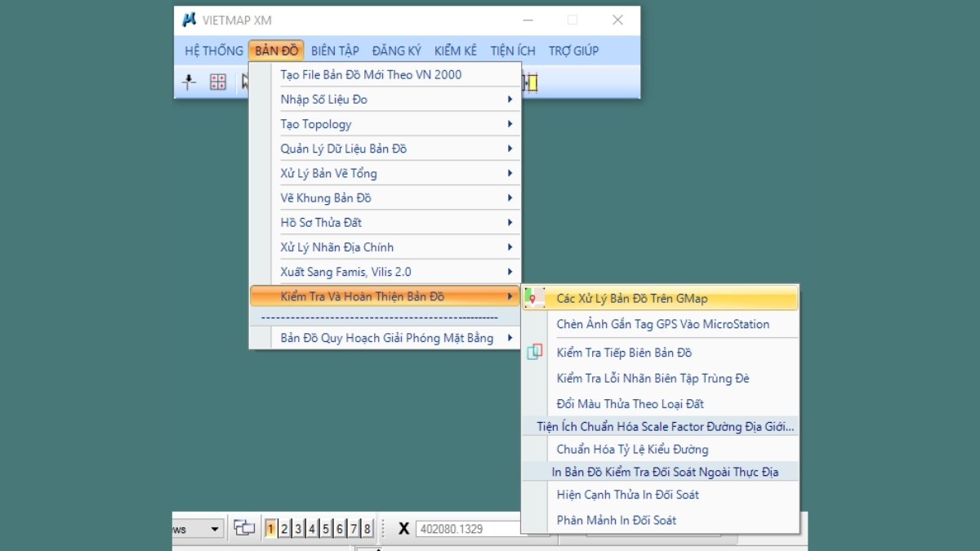
Task: Toggle view 8 button
Action: tap(367, 529)
